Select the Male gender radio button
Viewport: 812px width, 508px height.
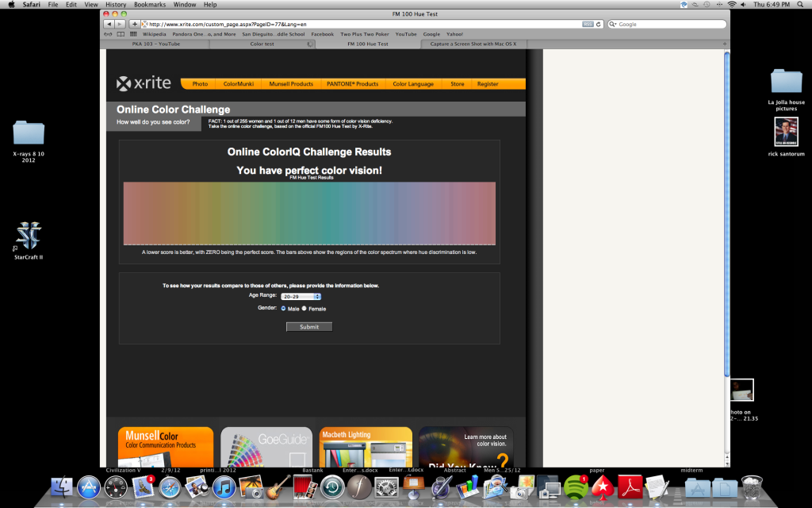pos(284,309)
